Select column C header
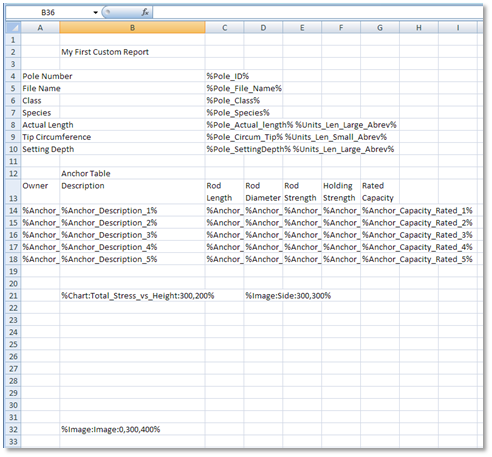This screenshot has height=457, width=492. click(224, 28)
